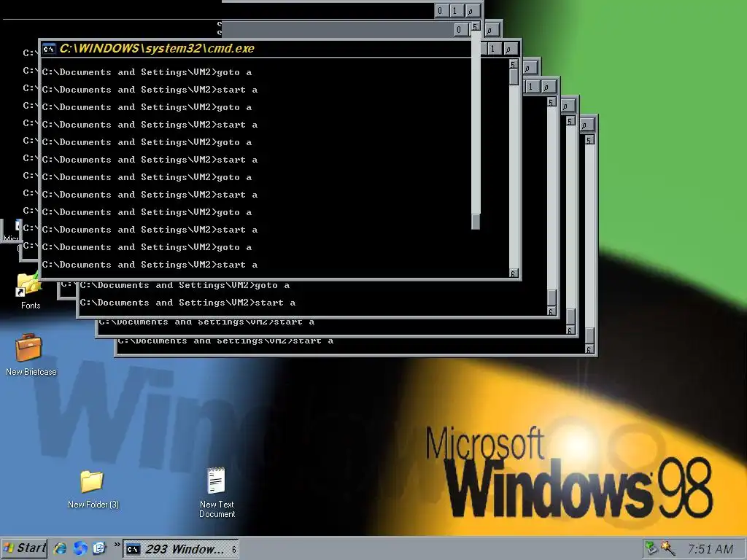Open the Start menu
The height and width of the screenshot is (560, 747).
(x=24, y=548)
